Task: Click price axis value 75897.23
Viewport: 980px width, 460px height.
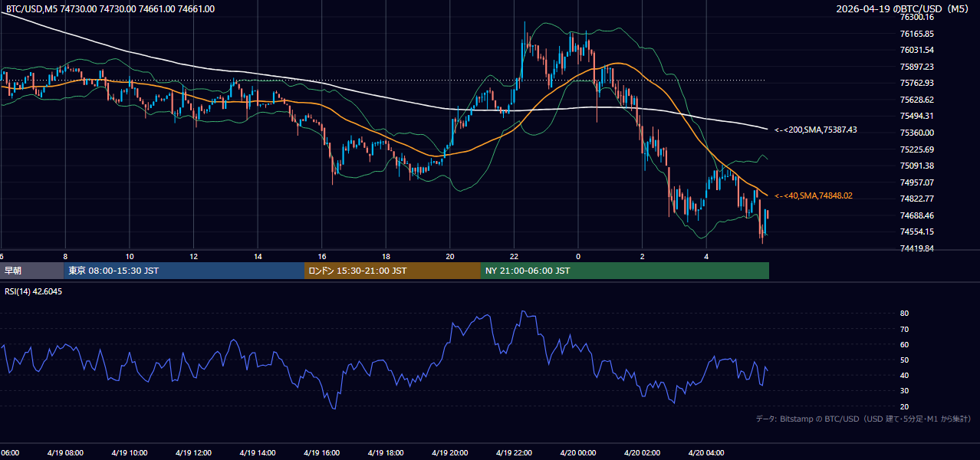Action: click(916, 67)
